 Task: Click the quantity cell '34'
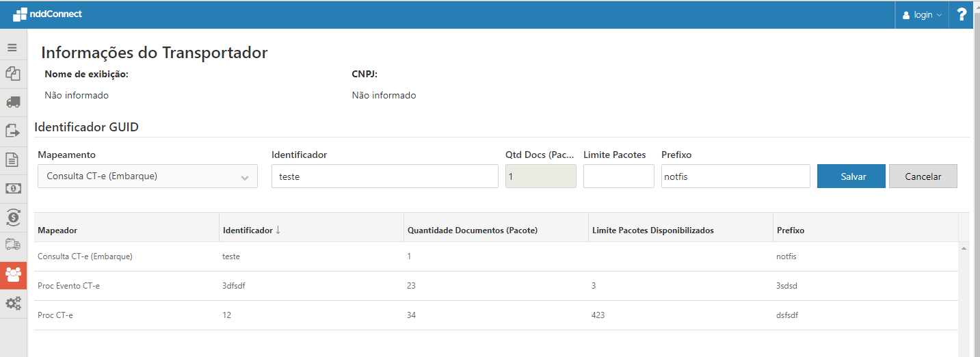411,315
